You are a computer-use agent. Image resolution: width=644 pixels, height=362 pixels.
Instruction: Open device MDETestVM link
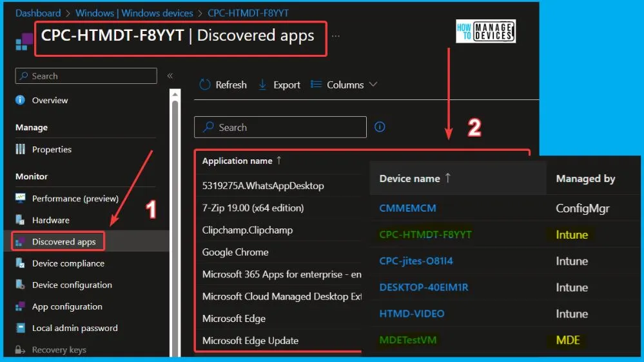point(408,340)
